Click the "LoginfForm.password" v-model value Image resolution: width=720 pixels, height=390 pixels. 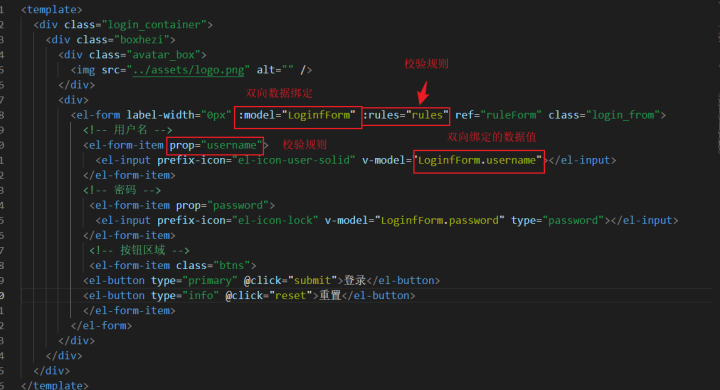pyautogui.click(x=439, y=220)
